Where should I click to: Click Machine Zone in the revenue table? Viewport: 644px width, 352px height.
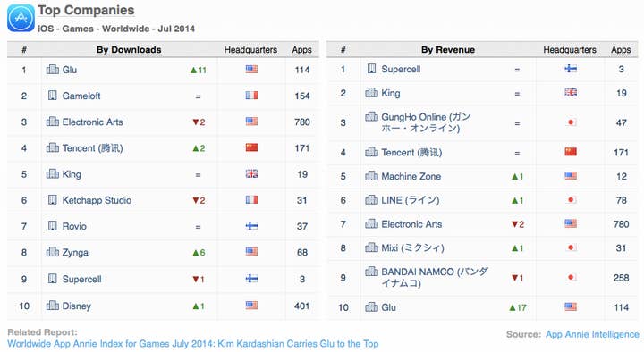[411, 176]
